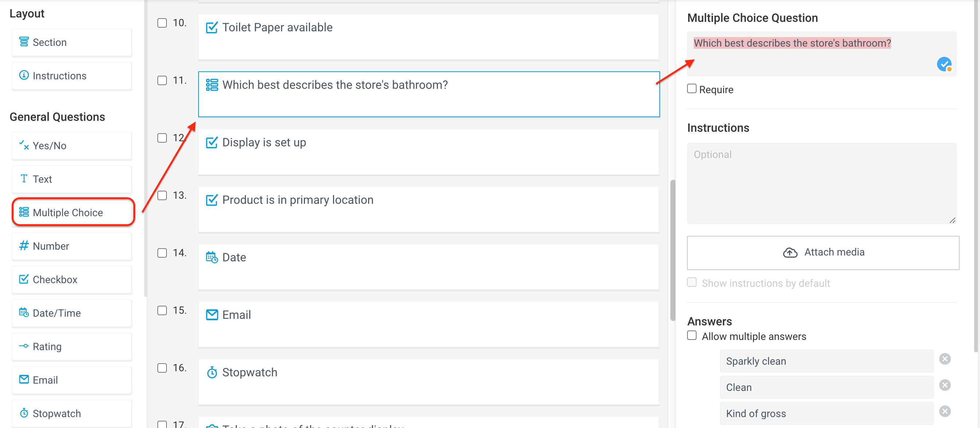Click the Attach media button
Viewport: 980px width, 428px height.
coord(823,252)
